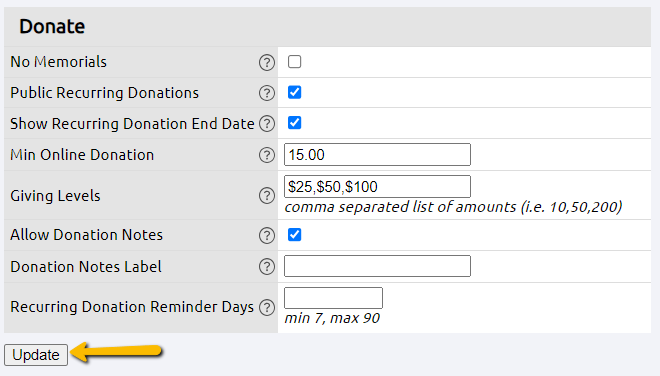The image size is (660, 376).
Task: Uncheck Public Recurring Donations checkbox
Action: (x=294, y=92)
